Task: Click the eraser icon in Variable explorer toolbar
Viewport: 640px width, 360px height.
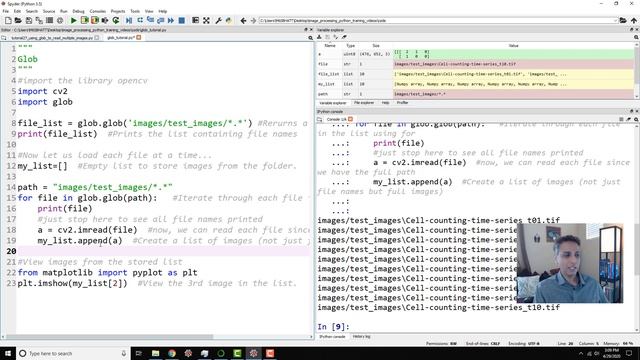Action: 344,37
